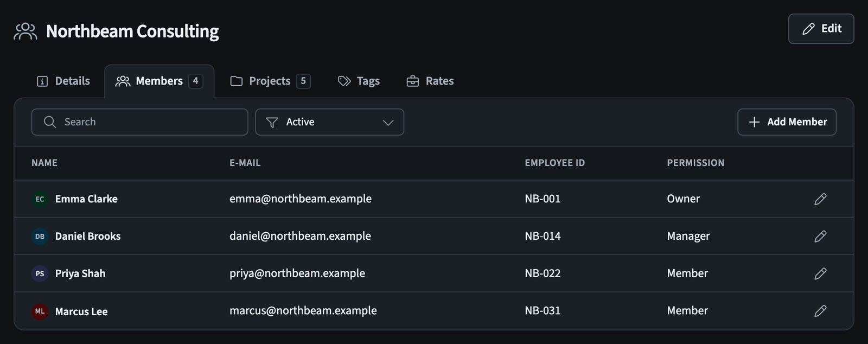
Task: Click employee ID NB-014
Action: tap(542, 236)
